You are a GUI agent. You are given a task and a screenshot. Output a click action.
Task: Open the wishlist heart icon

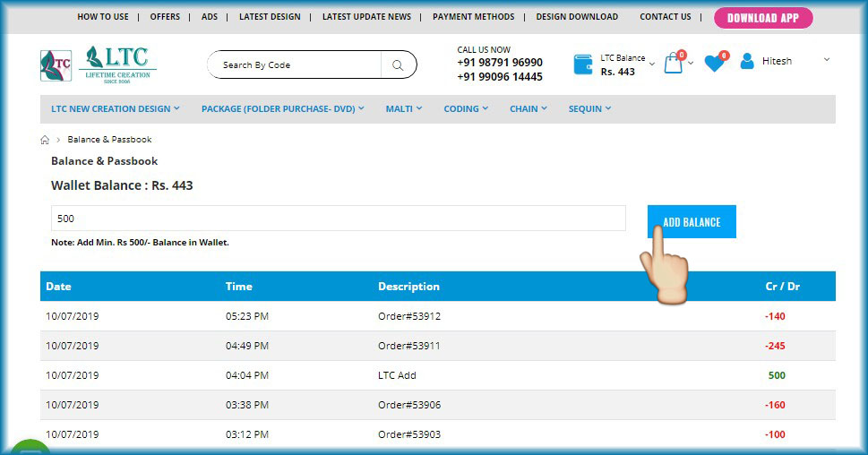[714, 64]
